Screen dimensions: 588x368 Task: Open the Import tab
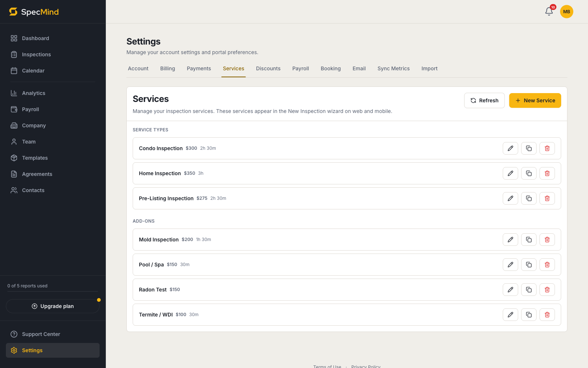tap(430, 68)
